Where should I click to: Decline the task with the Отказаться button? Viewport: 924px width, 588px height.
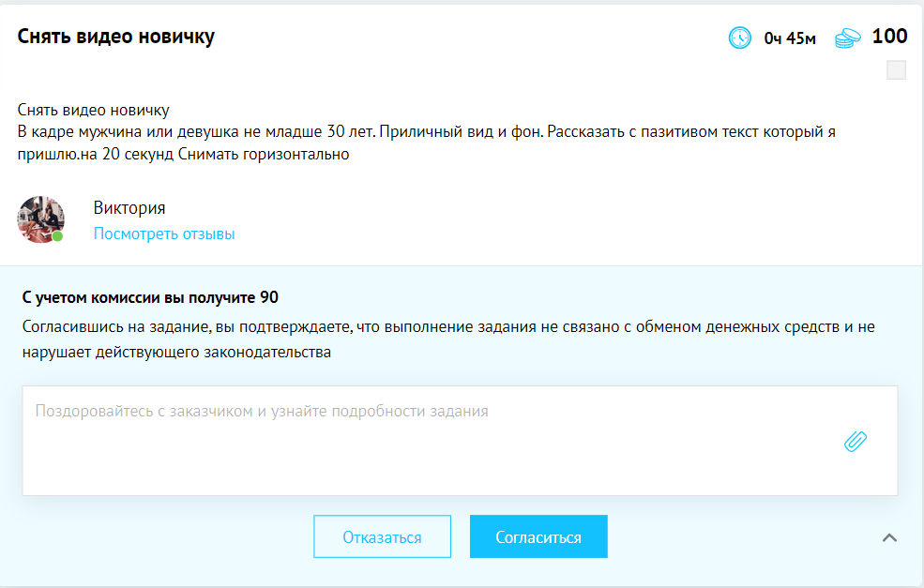(382, 536)
